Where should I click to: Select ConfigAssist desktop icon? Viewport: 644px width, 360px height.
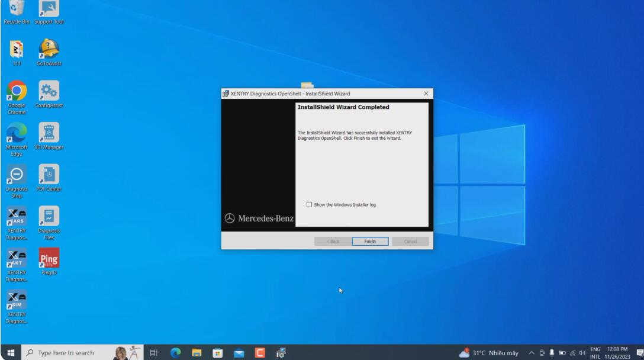[x=49, y=95]
